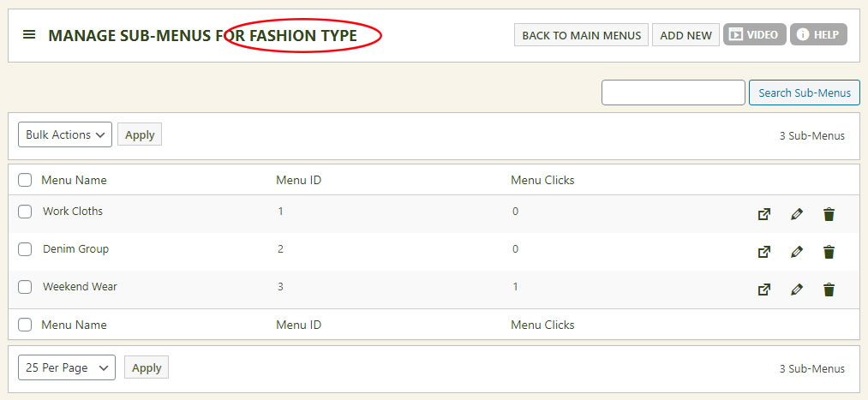Focus the sub-menu search text field
Viewport: 868px width, 400px height.
click(673, 93)
